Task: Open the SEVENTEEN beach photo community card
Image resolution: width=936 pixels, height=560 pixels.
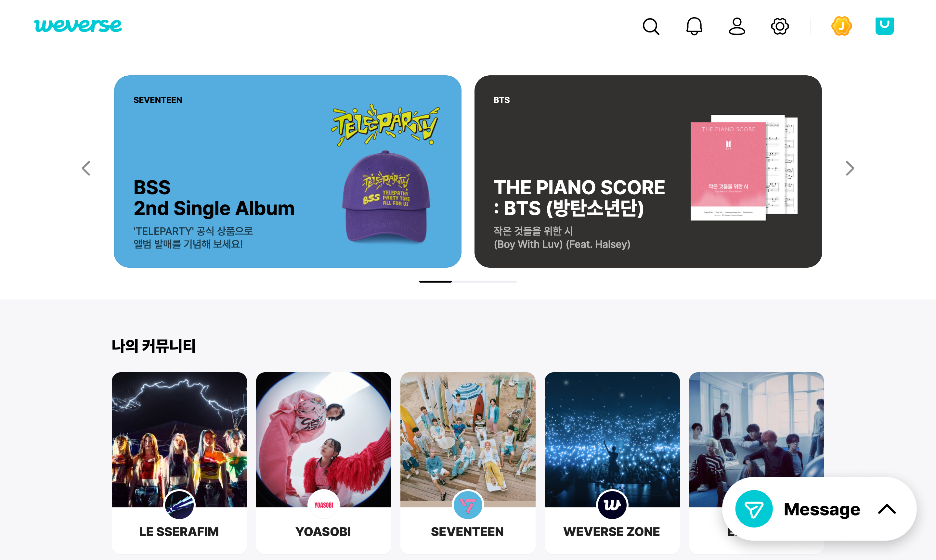Action: pos(468,463)
